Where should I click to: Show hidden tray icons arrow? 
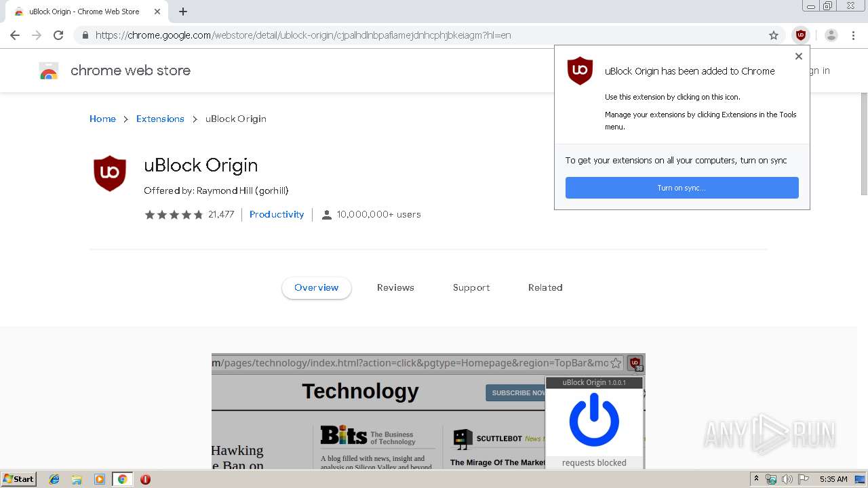click(756, 479)
